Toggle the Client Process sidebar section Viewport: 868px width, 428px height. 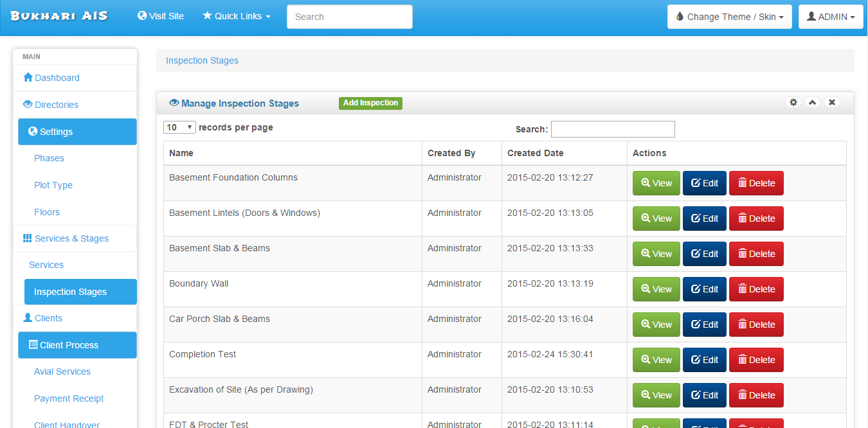(77, 345)
